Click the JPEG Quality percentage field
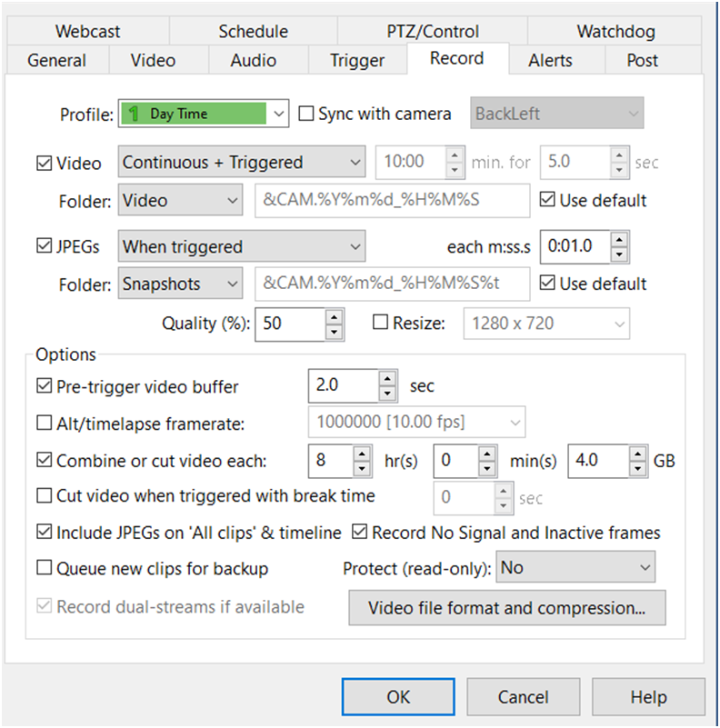Screen dimensions: 720x728 pyautogui.click(x=289, y=324)
